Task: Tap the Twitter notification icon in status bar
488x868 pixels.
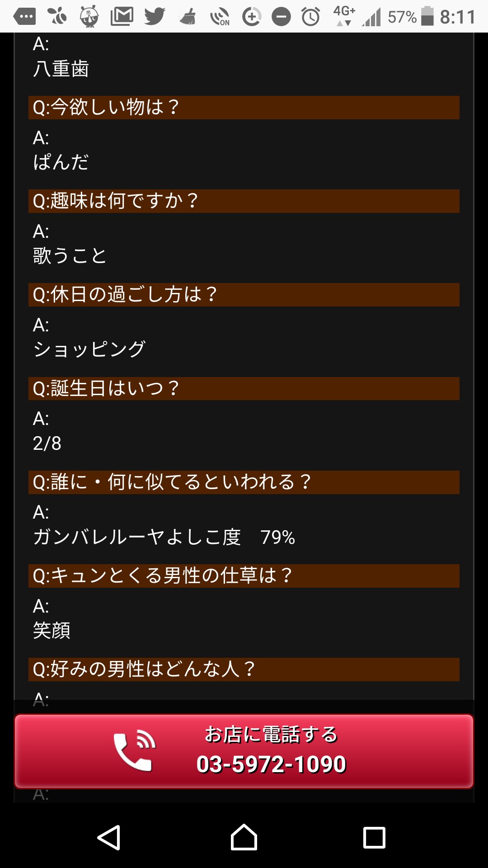Action: point(154,17)
